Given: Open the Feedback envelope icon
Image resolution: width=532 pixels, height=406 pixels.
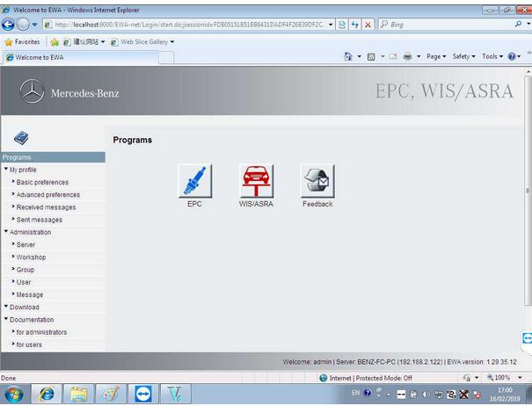Looking at the screenshot, I should [x=317, y=181].
